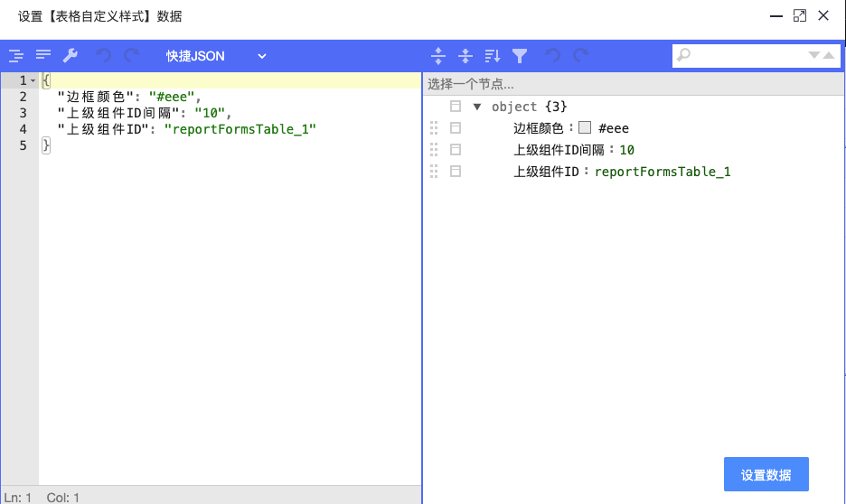Open the #eee color swatch picker

point(584,127)
